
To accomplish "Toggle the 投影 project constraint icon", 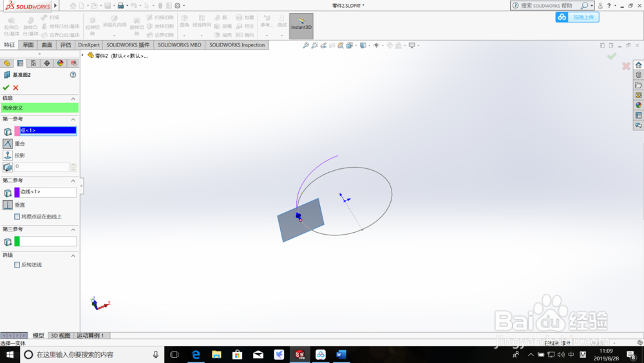I will pos(7,155).
